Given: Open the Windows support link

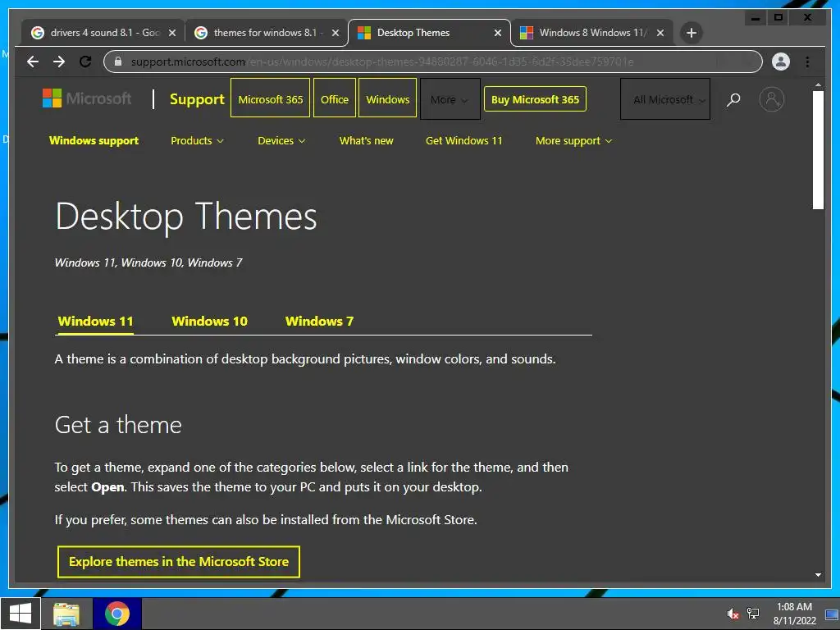Looking at the screenshot, I should [x=94, y=141].
